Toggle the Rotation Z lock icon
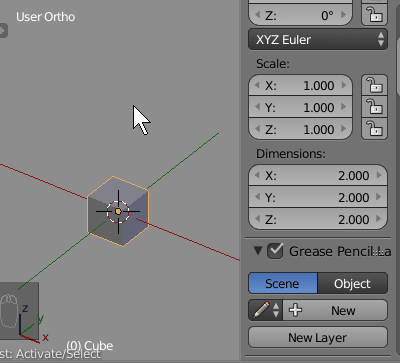This screenshot has height=363, width=400. click(x=374, y=15)
